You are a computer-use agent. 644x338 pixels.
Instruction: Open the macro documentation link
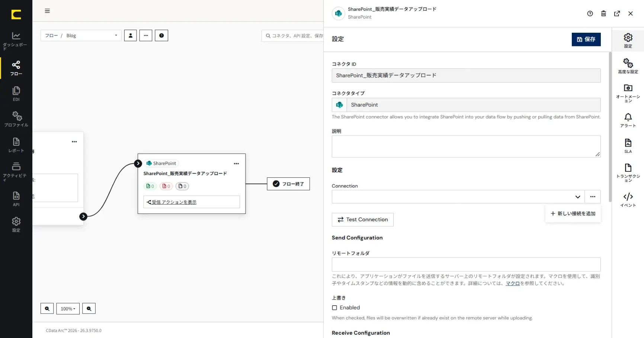point(512,283)
